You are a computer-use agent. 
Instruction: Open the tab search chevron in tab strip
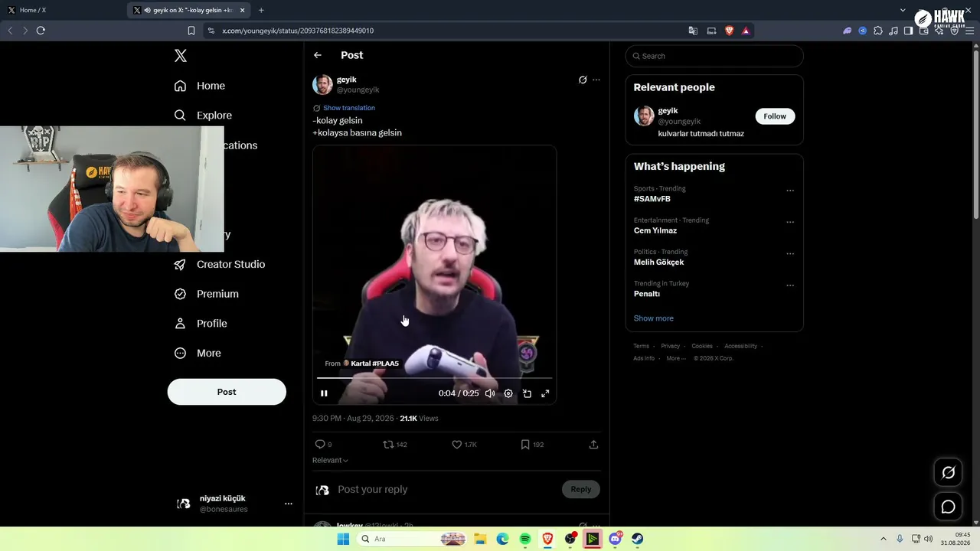click(903, 10)
